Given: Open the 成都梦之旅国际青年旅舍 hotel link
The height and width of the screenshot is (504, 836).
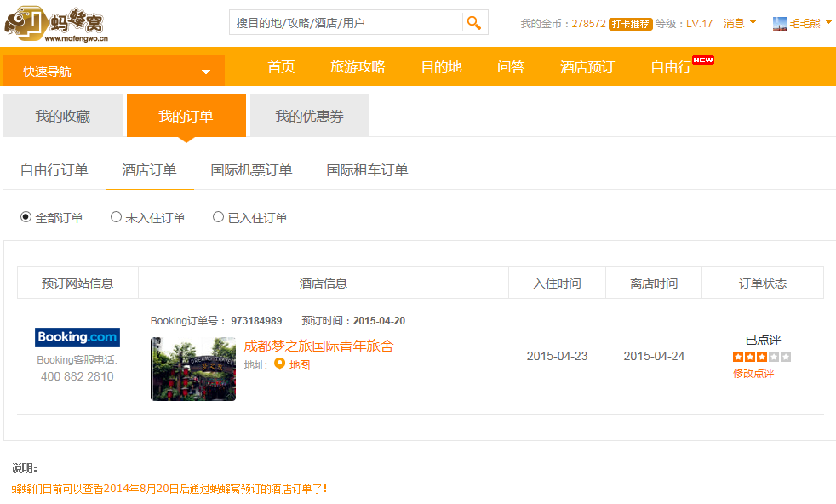Looking at the screenshot, I should pyautogui.click(x=318, y=346).
